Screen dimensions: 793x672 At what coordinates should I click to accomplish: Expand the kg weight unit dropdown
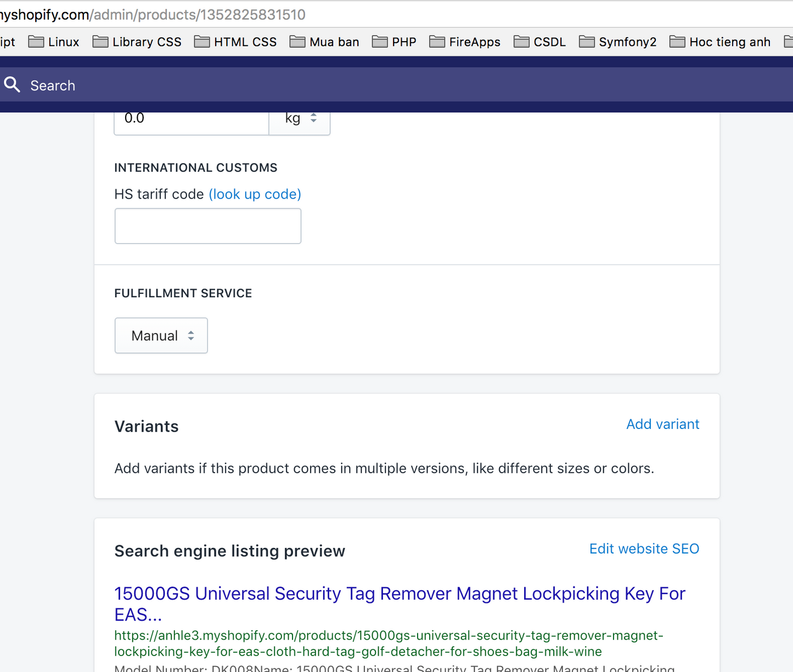point(300,119)
